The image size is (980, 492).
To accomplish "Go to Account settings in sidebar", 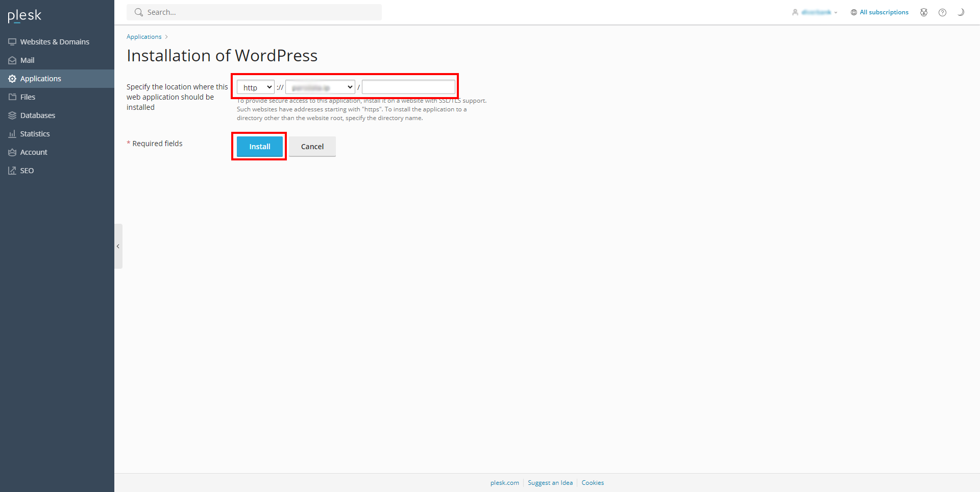I will pyautogui.click(x=57, y=152).
